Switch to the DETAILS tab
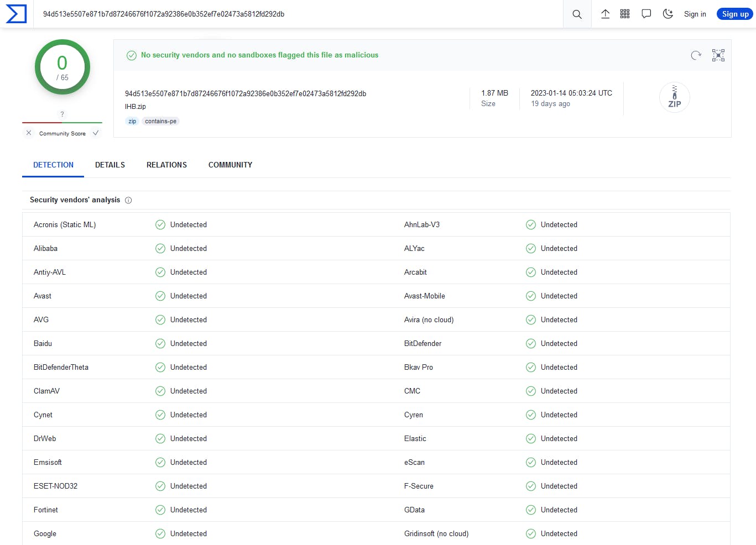The height and width of the screenshot is (545, 756). [x=110, y=165]
